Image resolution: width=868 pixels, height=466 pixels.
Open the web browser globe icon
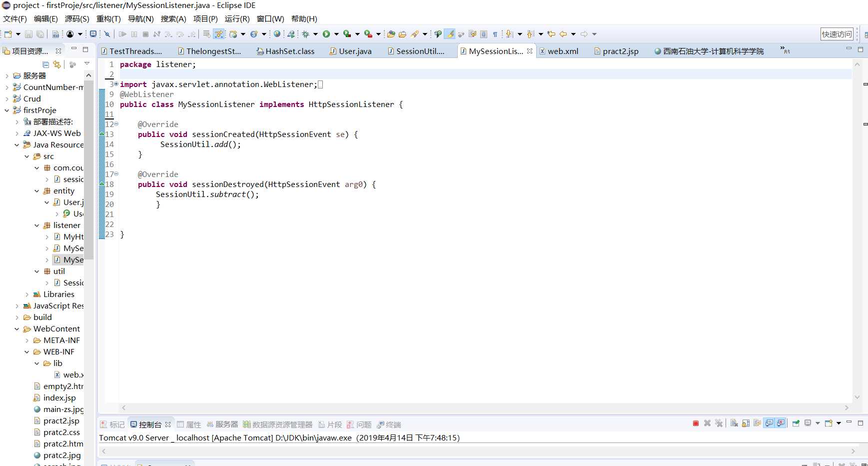click(277, 34)
